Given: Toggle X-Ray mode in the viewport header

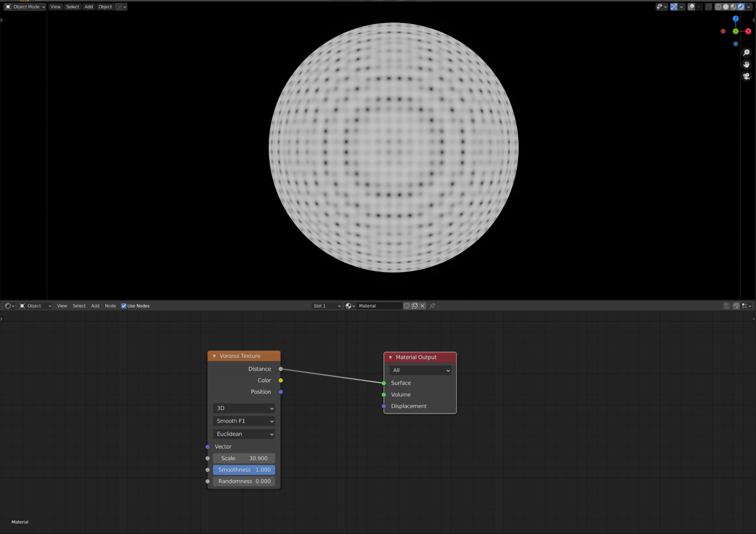Looking at the screenshot, I should click(708, 6).
